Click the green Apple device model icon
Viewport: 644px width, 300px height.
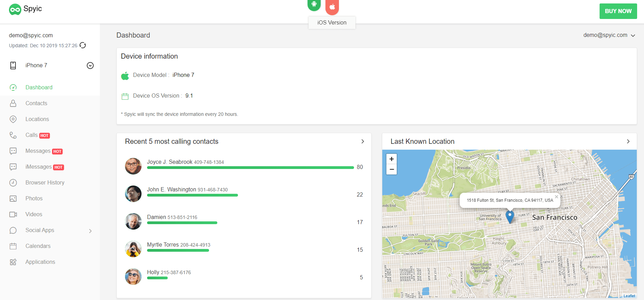[x=125, y=76]
